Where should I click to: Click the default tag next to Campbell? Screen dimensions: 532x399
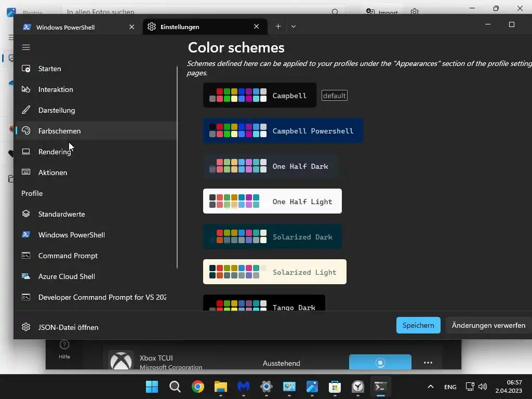pos(334,96)
